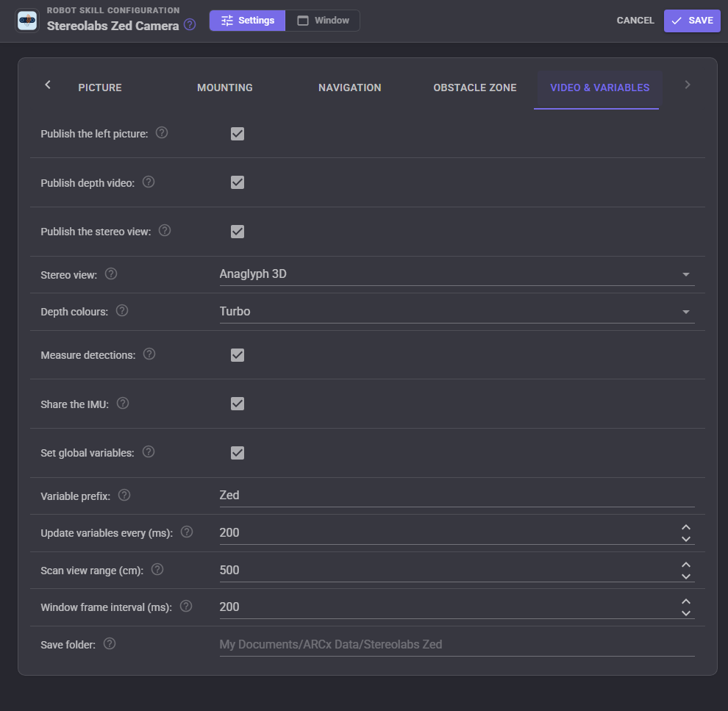728x711 pixels.
Task: Click help icon for Variable prefix
Action: [124, 495]
